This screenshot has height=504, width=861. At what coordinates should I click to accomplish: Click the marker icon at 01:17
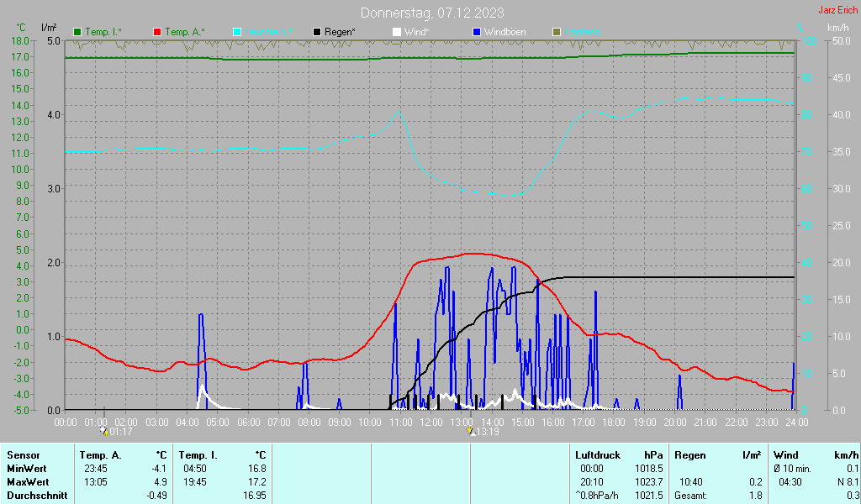pyautogui.click(x=104, y=431)
